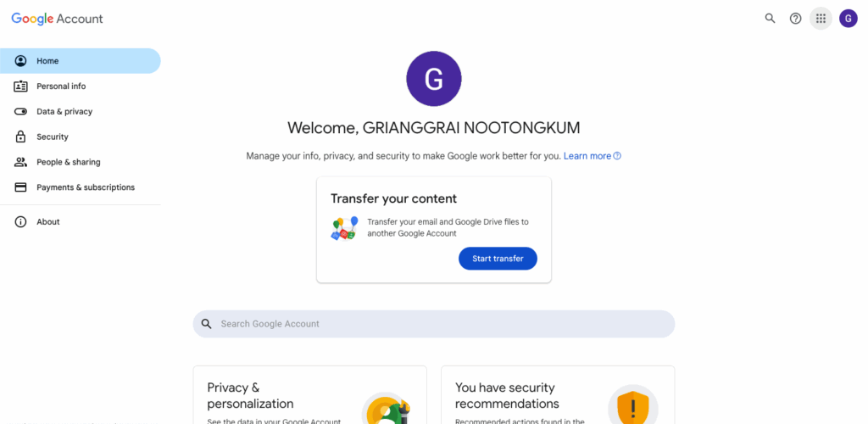Open the Google apps grid launcher
Image resolution: width=868 pixels, height=424 pixels.
click(x=821, y=19)
